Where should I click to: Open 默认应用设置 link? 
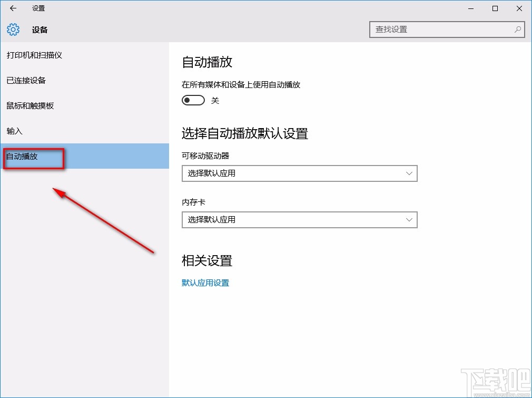pos(205,283)
